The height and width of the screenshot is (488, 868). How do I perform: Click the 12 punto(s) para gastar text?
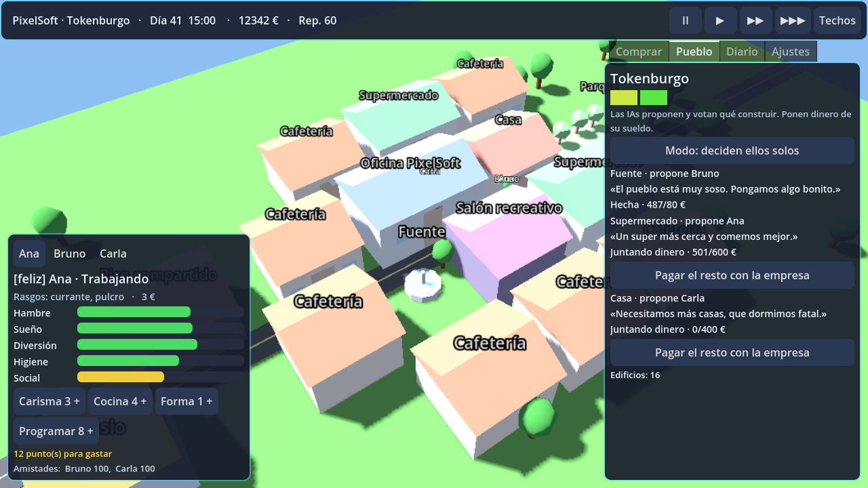[62, 453]
